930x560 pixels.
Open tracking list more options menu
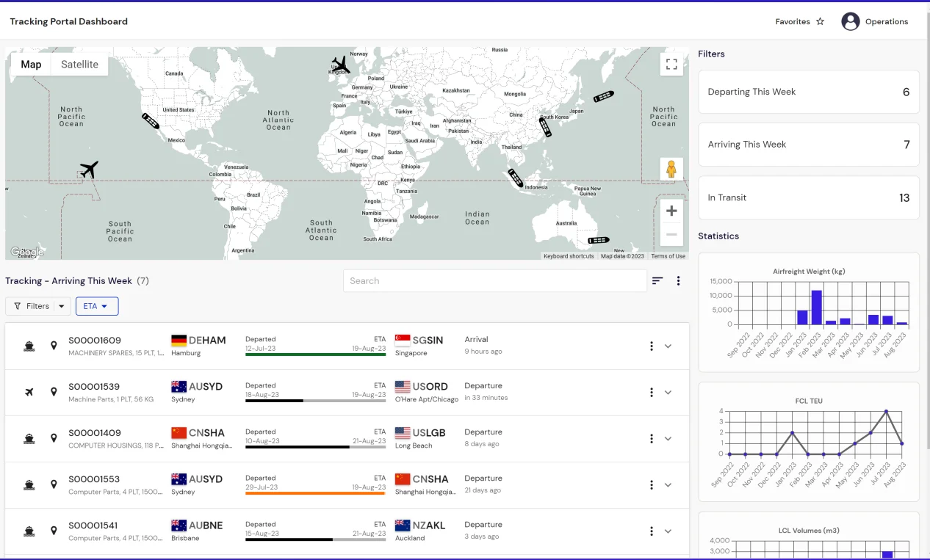click(679, 280)
